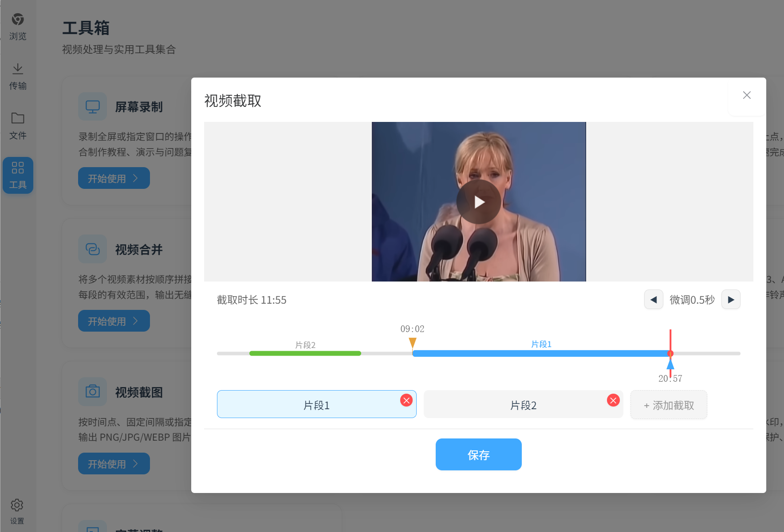Click the 屏幕录制 monitor icon
The height and width of the screenshot is (532, 784).
tap(93, 106)
